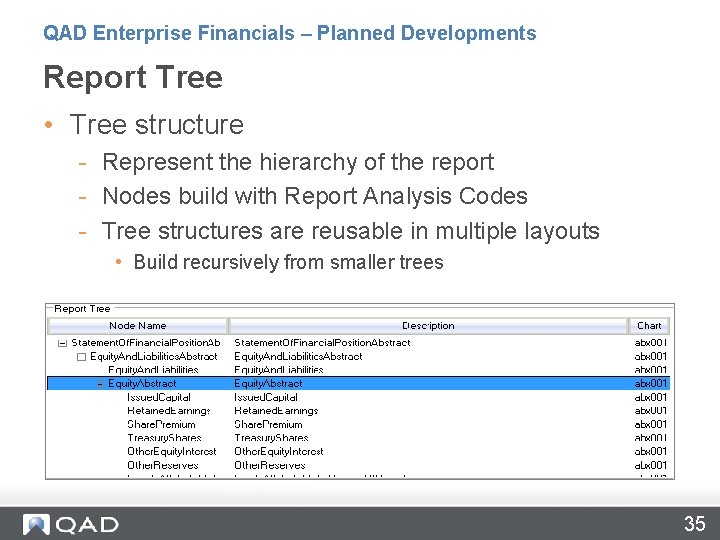720x540 pixels.
Task: Click the chart code in the EquityAbstract row
Action: (650, 383)
